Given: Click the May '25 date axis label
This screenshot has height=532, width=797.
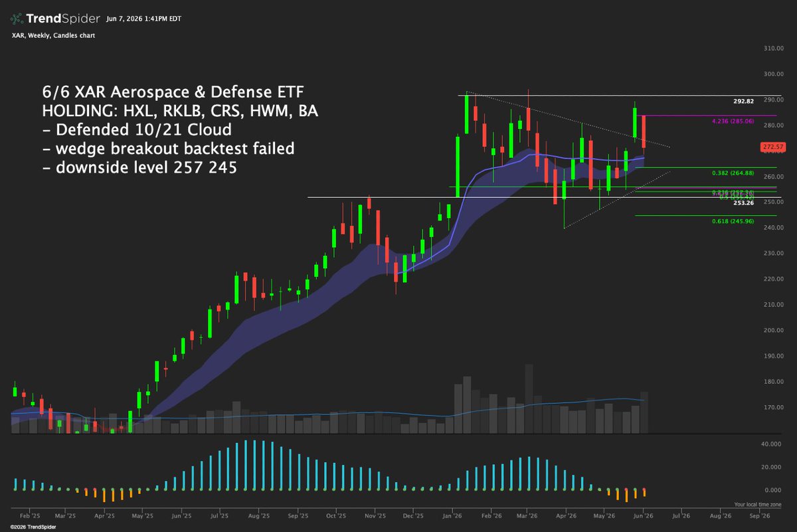Looking at the screenshot, I should point(143,515).
